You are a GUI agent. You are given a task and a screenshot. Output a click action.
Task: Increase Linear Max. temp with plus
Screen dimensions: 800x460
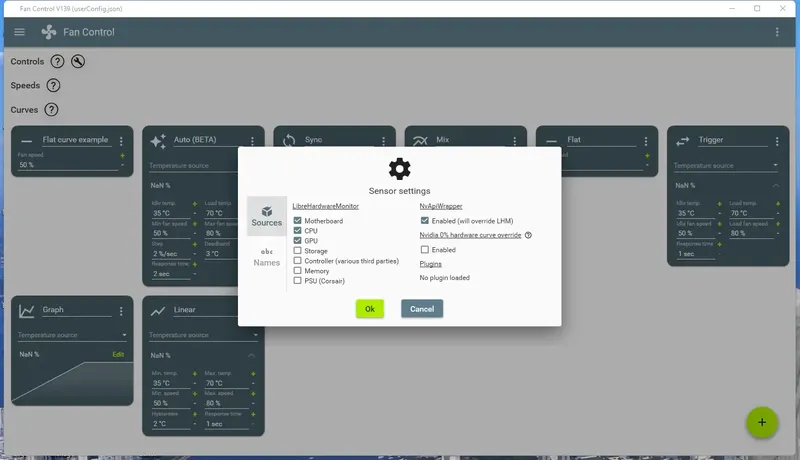click(253, 374)
